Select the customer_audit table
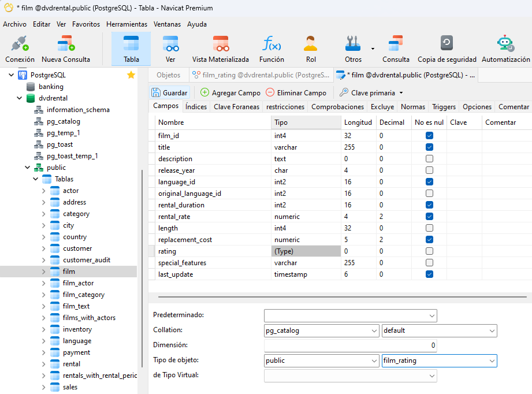This screenshot has width=532, height=394. point(87,260)
